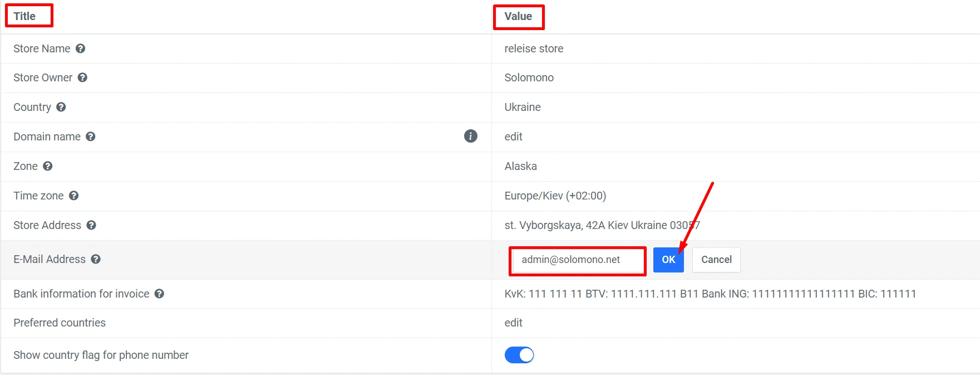Click the info icon in Domain name row

[x=471, y=136]
